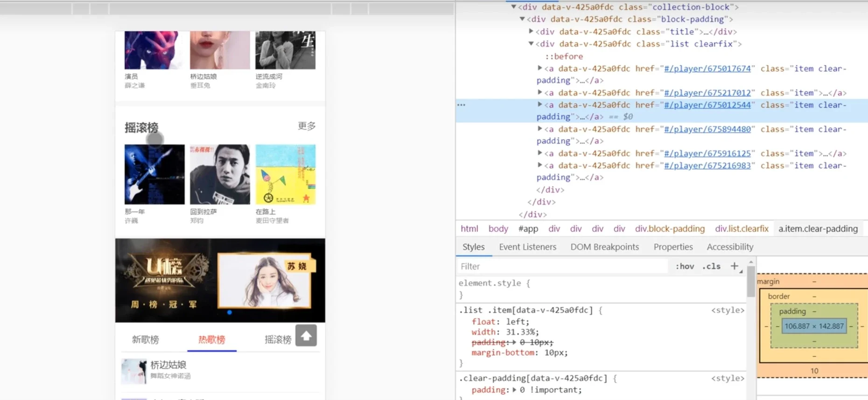Image resolution: width=868 pixels, height=400 pixels.
Task: Expand anchor node for player/675916125
Action: (x=540, y=153)
